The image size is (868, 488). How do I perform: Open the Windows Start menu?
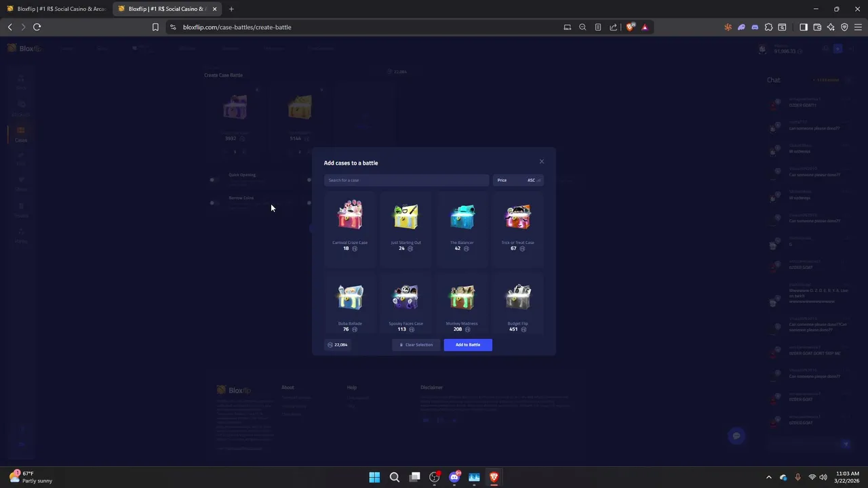374,477
